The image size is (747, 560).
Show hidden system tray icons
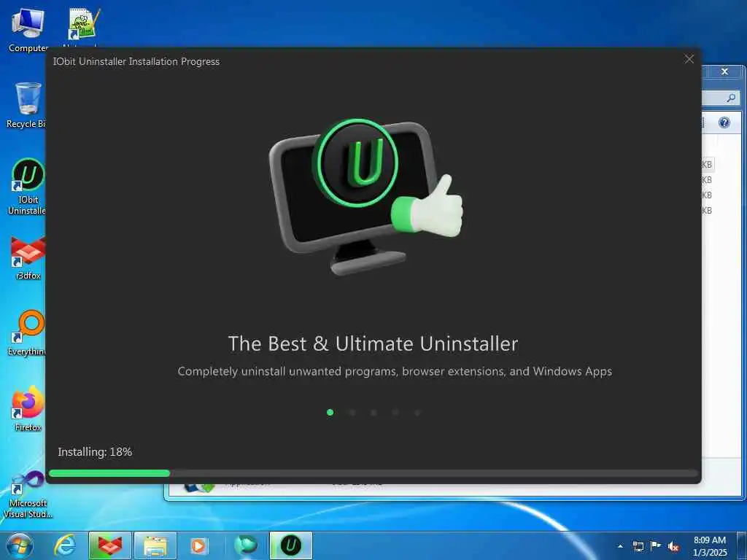[620, 546]
